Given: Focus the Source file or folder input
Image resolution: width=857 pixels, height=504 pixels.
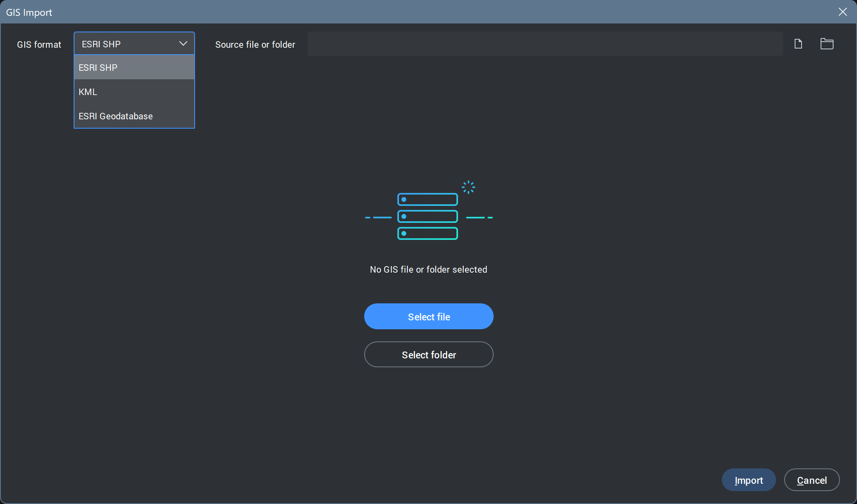Looking at the screenshot, I should pyautogui.click(x=545, y=44).
